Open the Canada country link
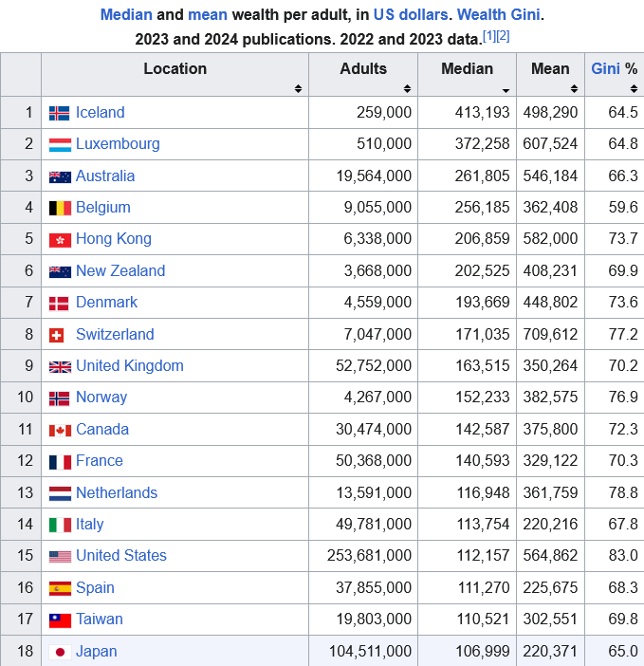This screenshot has width=644, height=666. pyautogui.click(x=102, y=430)
